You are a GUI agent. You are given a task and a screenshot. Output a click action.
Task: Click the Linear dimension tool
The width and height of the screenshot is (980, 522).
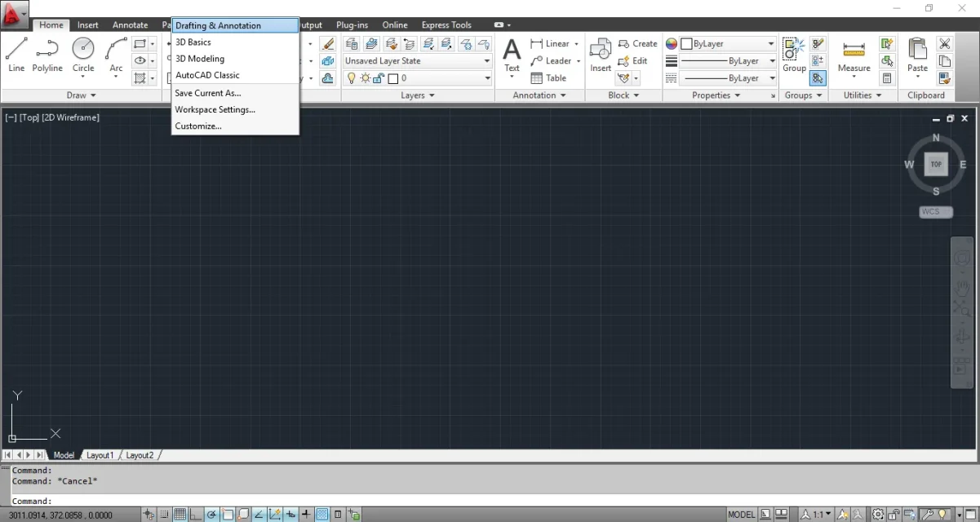tap(551, 43)
